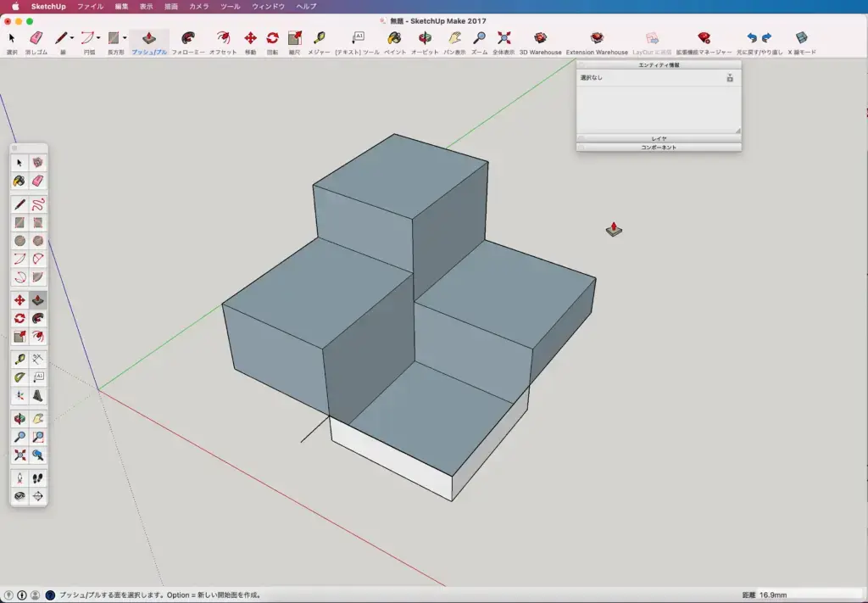Redo with the blue right arrow
The height and width of the screenshot is (603, 868).
click(x=766, y=37)
